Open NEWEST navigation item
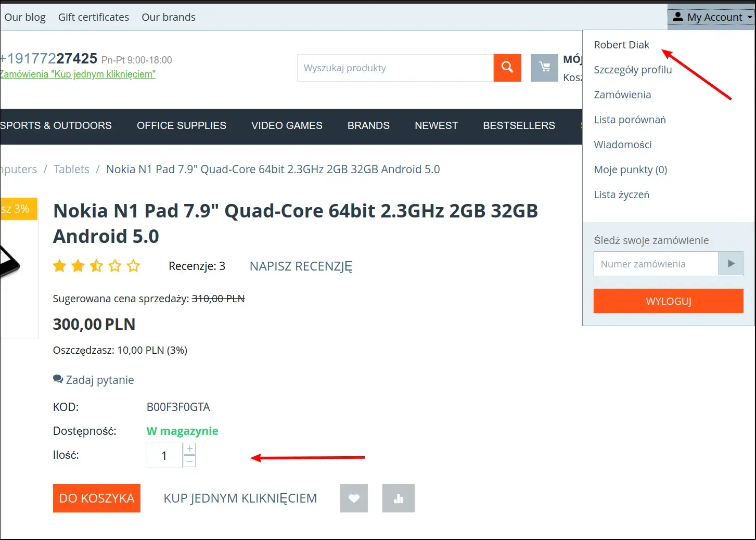The image size is (756, 540). 437,125
